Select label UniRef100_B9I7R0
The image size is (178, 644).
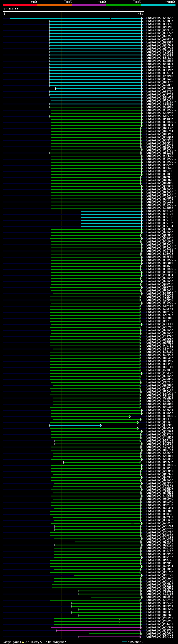tap(160, 33)
